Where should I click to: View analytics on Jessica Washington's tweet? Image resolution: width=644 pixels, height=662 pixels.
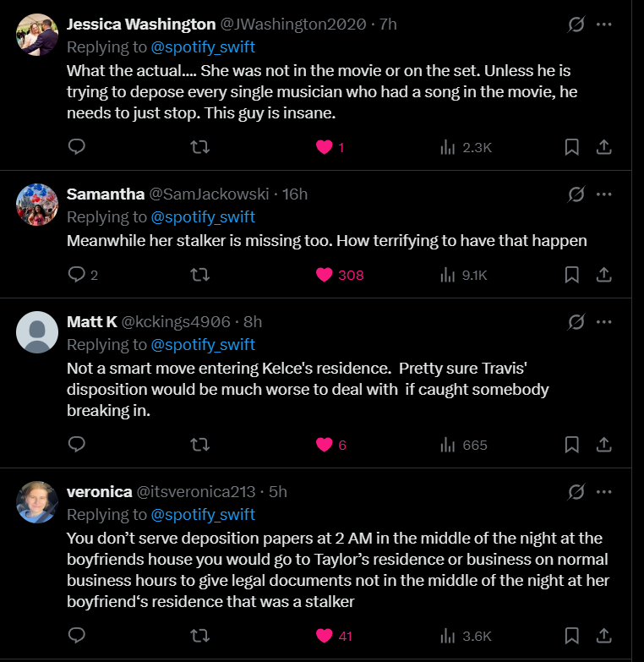pyautogui.click(x=466, y=147)
